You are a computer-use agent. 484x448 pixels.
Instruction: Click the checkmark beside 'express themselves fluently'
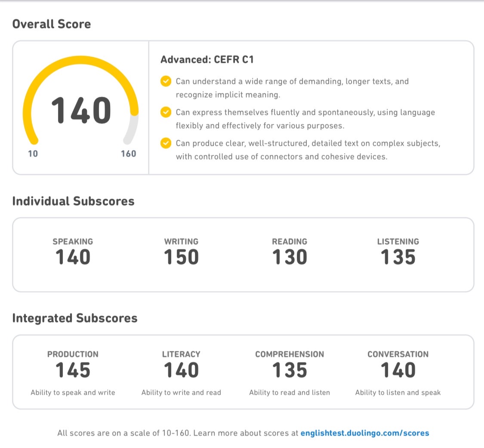[x=166, y=112]
